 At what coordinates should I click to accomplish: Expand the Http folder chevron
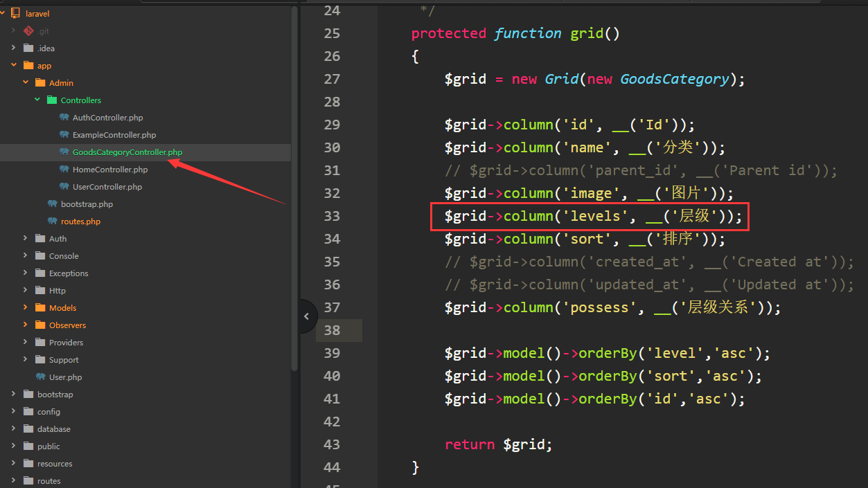[26, 290]
